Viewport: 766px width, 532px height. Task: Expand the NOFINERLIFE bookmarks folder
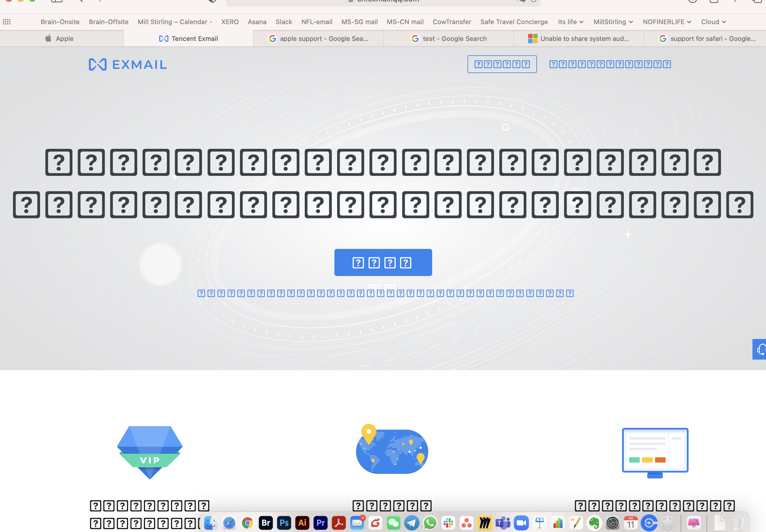(x=667, y=22)
